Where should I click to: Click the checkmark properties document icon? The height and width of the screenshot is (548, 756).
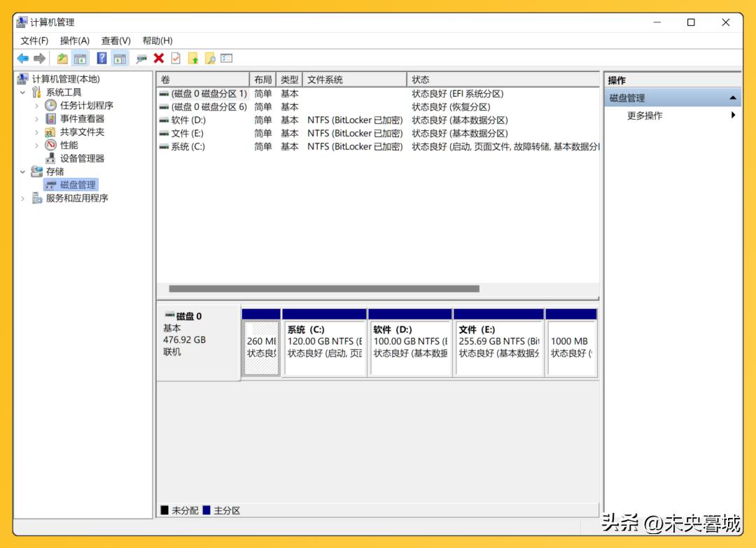(176, 59)
